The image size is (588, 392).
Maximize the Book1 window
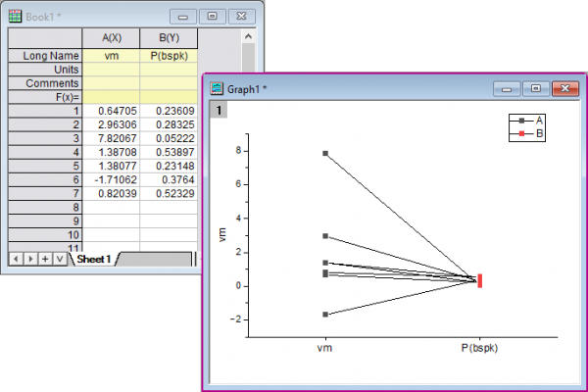coord(213,17)
